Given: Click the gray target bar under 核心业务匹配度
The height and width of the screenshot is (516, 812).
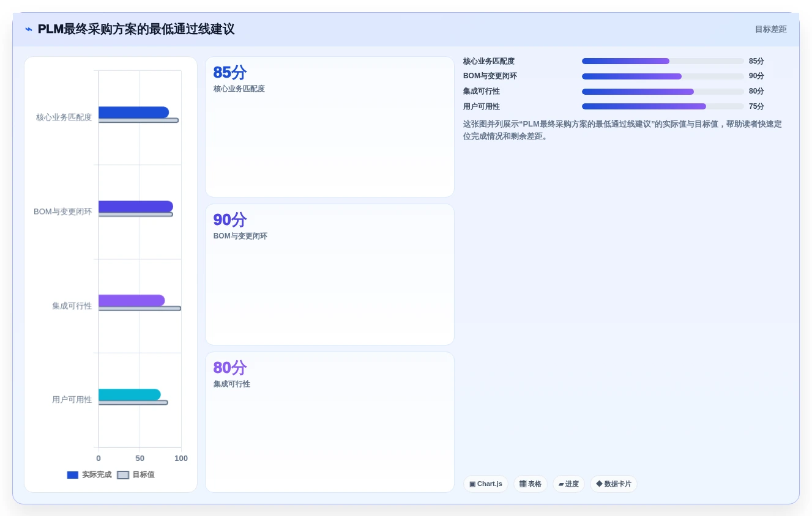Looking at the screenshot, I should [x=138, y=120].
